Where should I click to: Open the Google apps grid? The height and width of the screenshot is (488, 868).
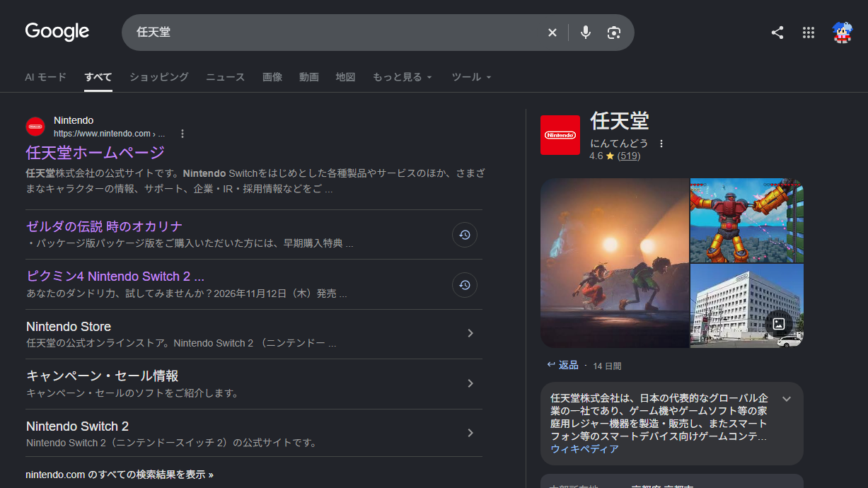[809, 33]
